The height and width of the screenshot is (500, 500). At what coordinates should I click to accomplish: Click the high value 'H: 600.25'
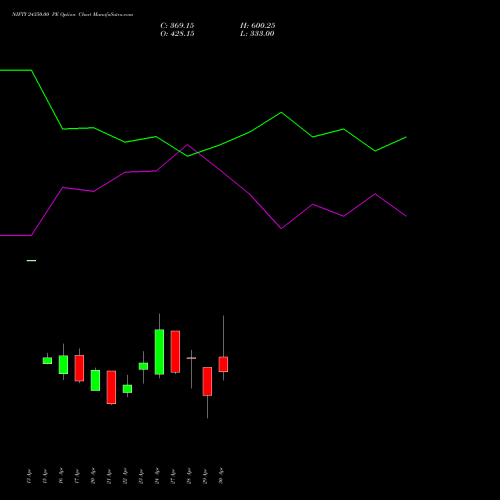pos(257,26)
